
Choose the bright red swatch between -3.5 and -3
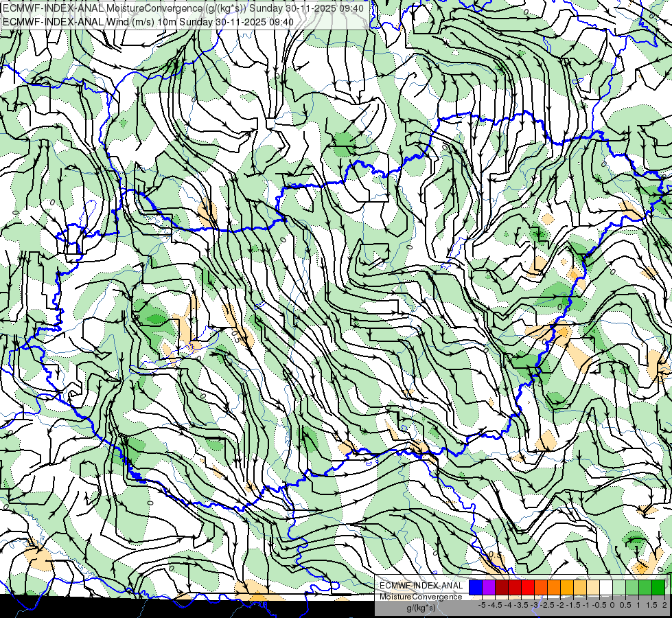click(528, 588)
